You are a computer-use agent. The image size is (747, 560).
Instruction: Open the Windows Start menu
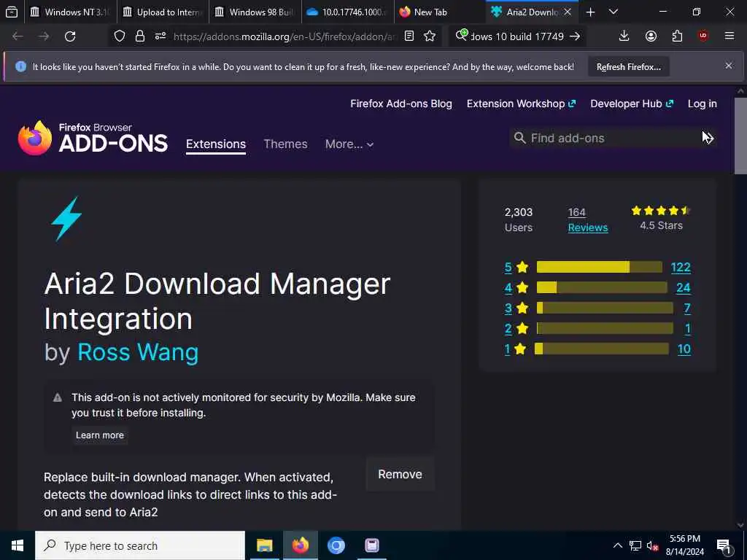pos(18,545)
